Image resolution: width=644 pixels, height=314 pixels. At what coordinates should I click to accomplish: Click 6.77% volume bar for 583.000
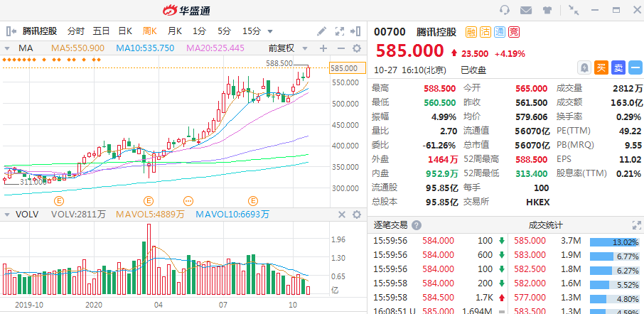tap(616, 256)
